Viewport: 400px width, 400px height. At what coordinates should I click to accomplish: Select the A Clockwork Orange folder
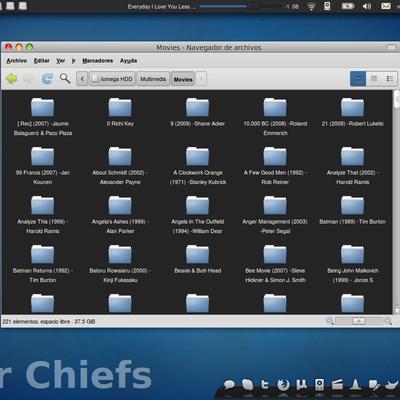coord(197,166)
